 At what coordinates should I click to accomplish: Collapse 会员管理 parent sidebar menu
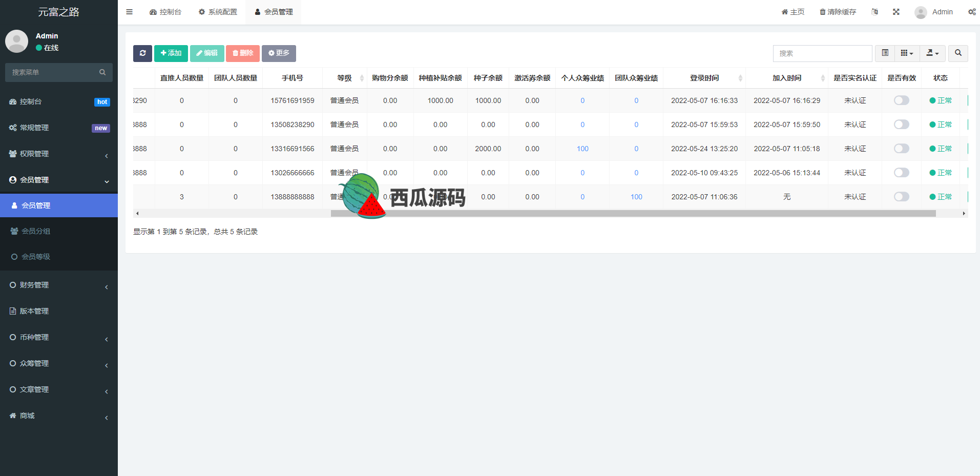tap(59, 180)
